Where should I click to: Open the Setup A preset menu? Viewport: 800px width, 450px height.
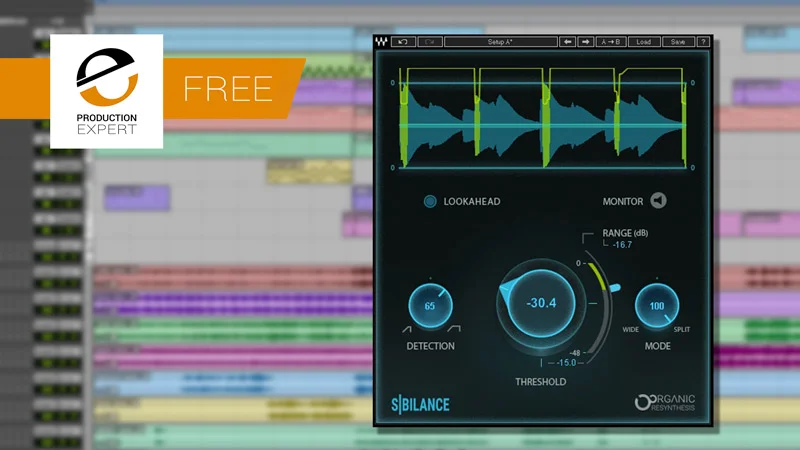501,42
